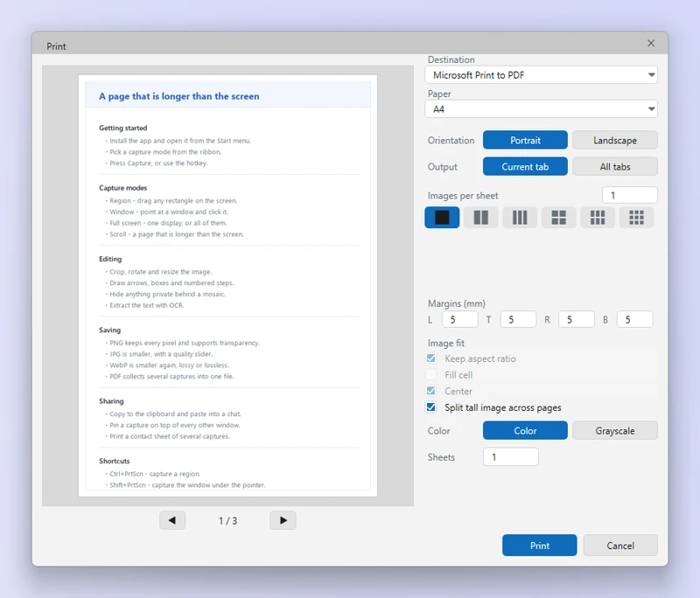This screenshot has height=598, width=700.
Task: Cancel the print dialog
Action: click(620, 546)
